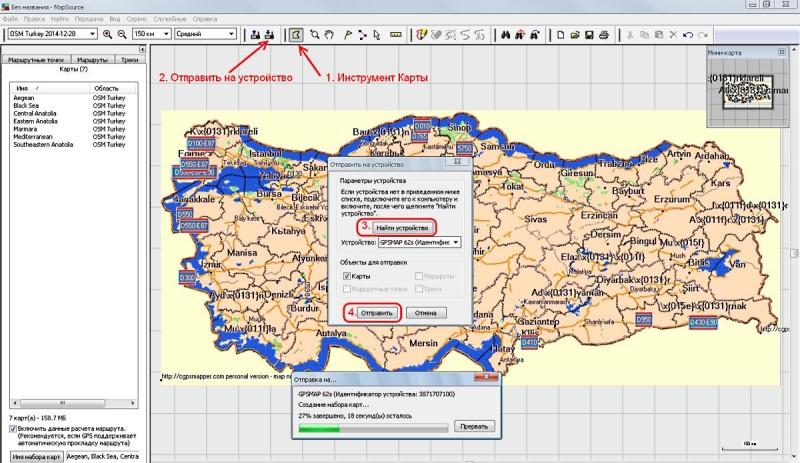
Task: Undo the last action with the arrow icon
Action: 688,35
